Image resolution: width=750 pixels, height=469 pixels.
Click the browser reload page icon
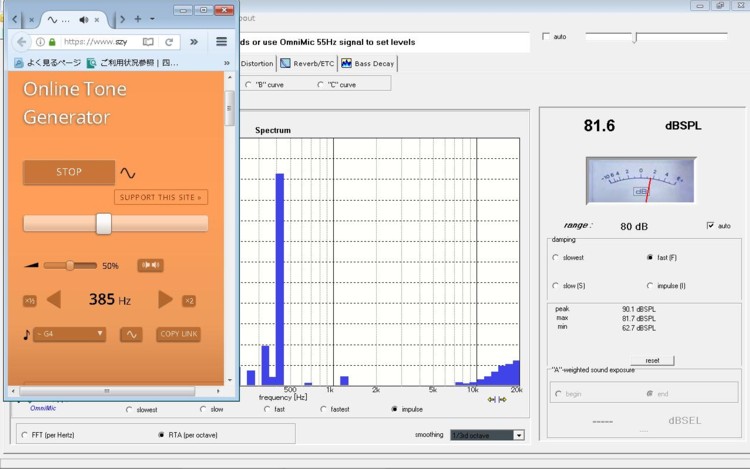coord(169,42)
